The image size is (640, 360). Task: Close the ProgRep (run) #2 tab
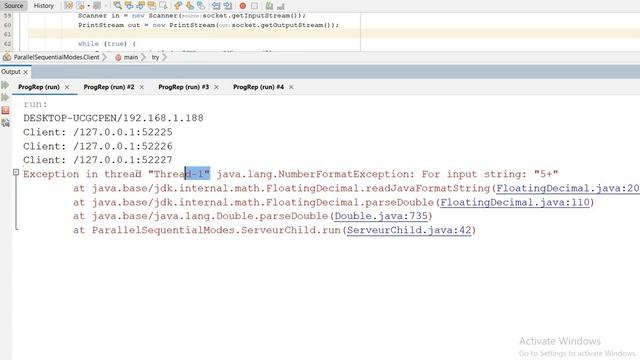(x=142, y=87)
